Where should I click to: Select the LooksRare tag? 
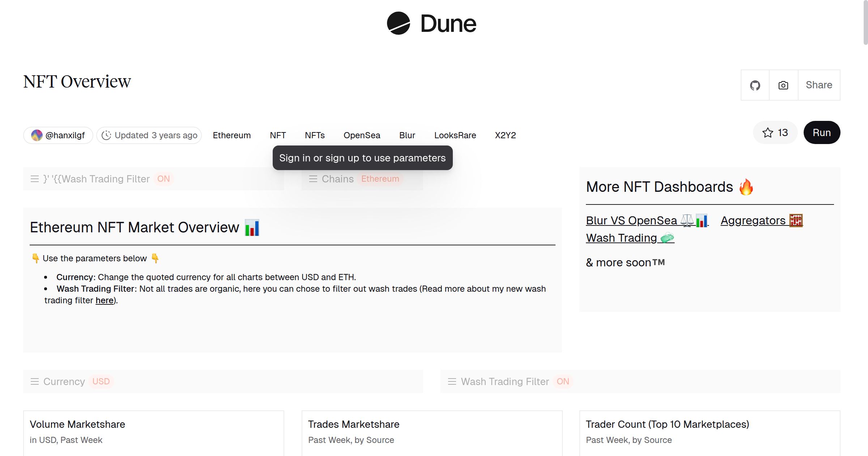click(455, 135)
